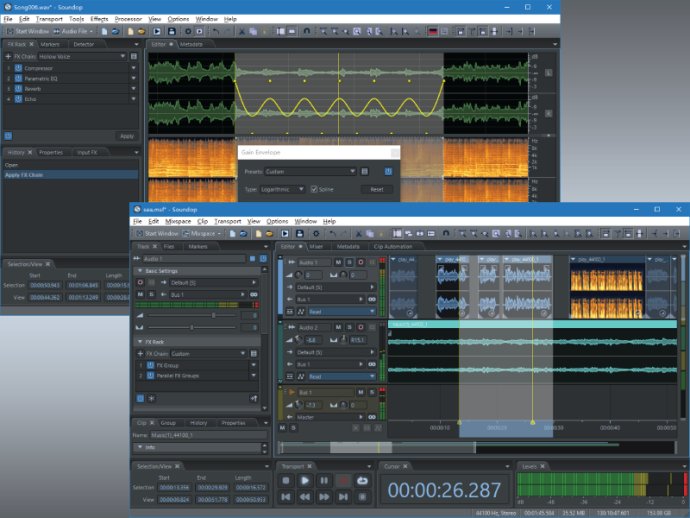
Task: Click the Stop button in the Transport panel
Action: click(x=286, y=481)
